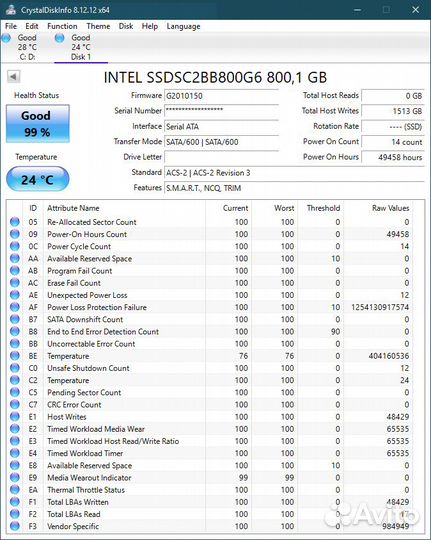Click the status orb for Unexpected Power Loss

tap(14, 295)
